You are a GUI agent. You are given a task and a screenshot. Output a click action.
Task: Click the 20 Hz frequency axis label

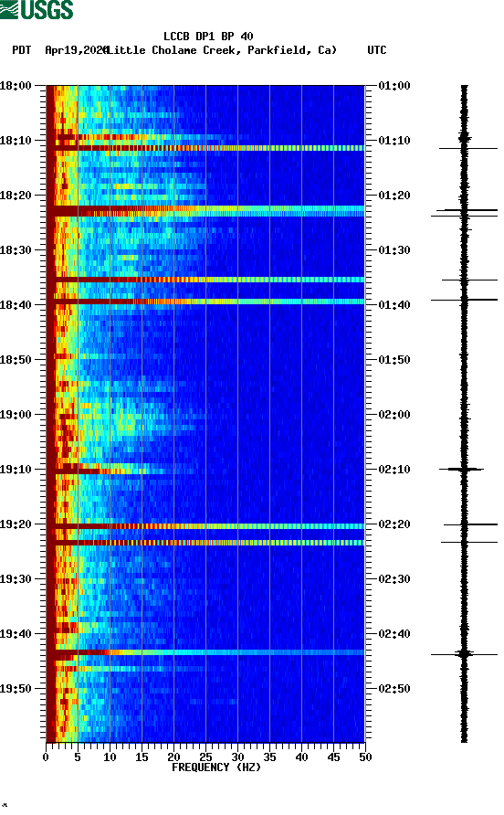[x=173, y=757]
